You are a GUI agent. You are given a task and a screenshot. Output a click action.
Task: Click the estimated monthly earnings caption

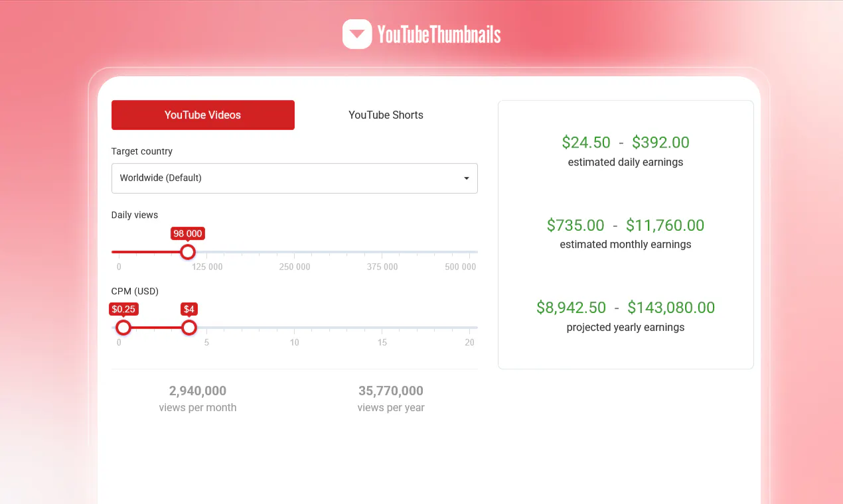[625, 245]
